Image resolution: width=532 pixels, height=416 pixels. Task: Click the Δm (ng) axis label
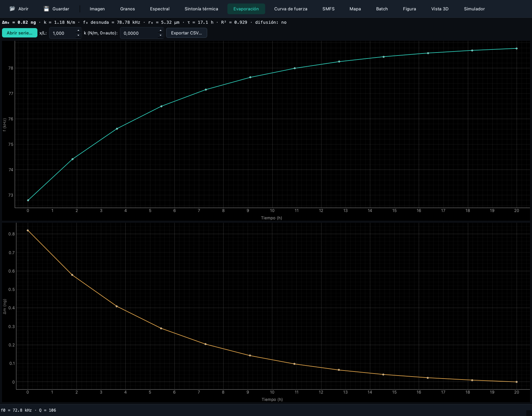[5, 307]
